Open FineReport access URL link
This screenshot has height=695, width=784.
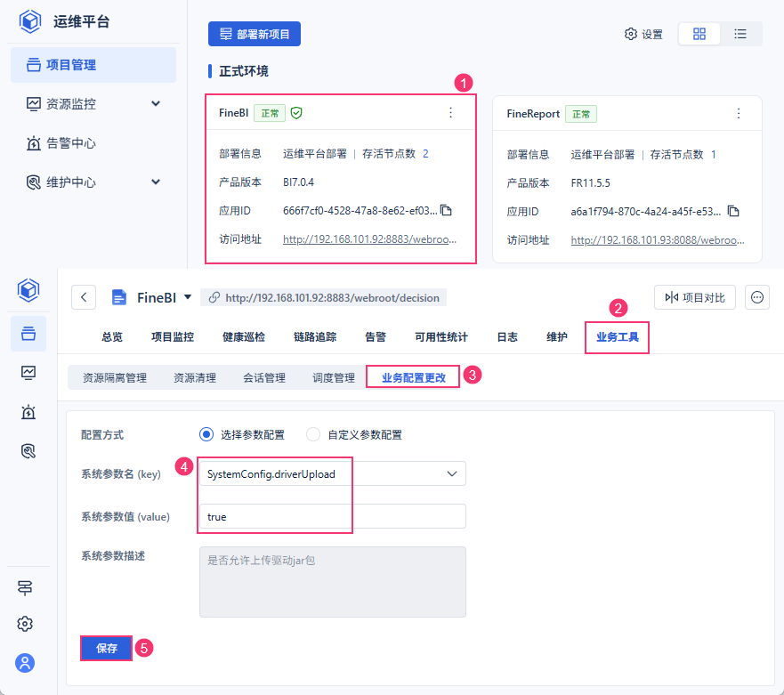[658, 240]
